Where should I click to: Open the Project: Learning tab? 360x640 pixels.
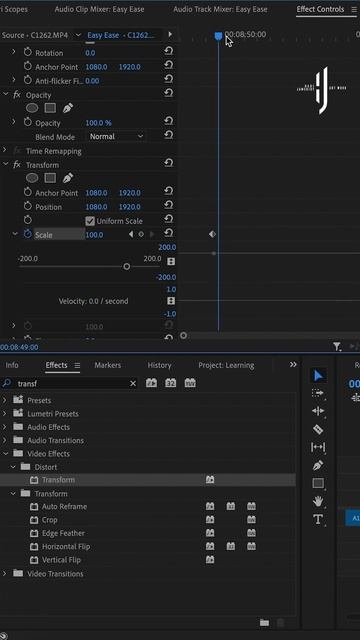(226, 365)
